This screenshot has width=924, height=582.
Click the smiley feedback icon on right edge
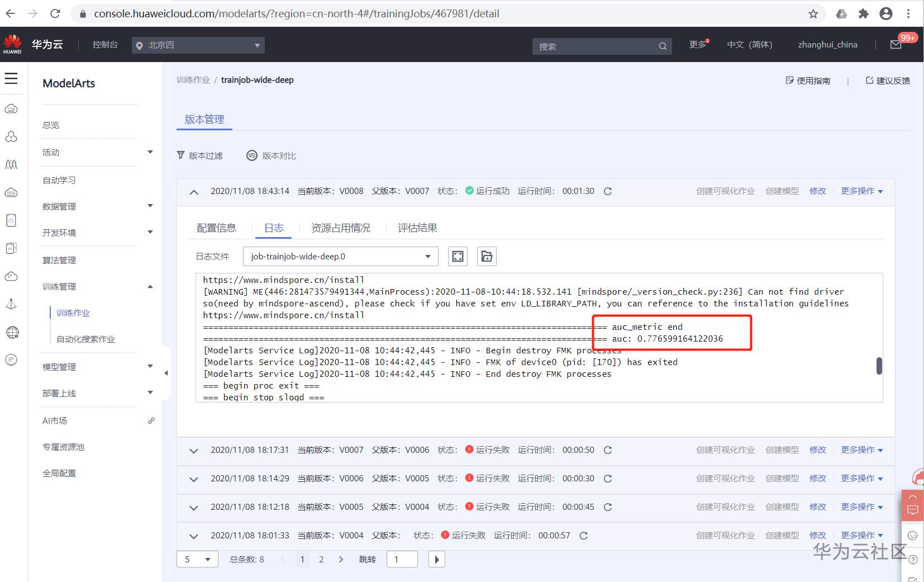click(913, 536)
